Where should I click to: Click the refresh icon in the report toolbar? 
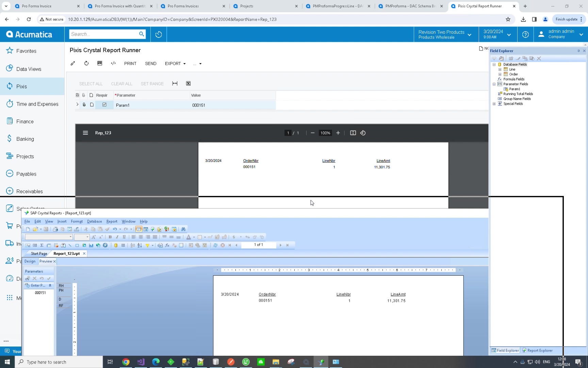click(86, 63)
